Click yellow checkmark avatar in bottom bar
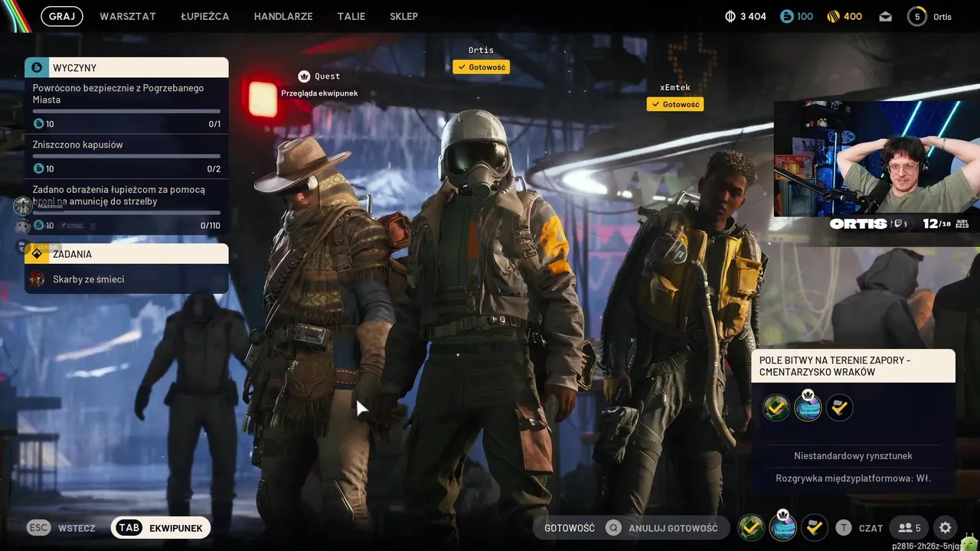The image size is (980, 551). click(x=814, y=527)
